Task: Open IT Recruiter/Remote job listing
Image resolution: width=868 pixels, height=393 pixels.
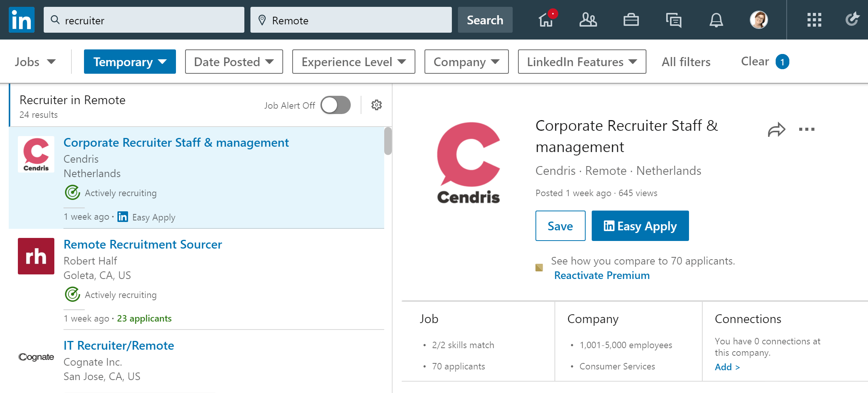Action: coord(119,345)
